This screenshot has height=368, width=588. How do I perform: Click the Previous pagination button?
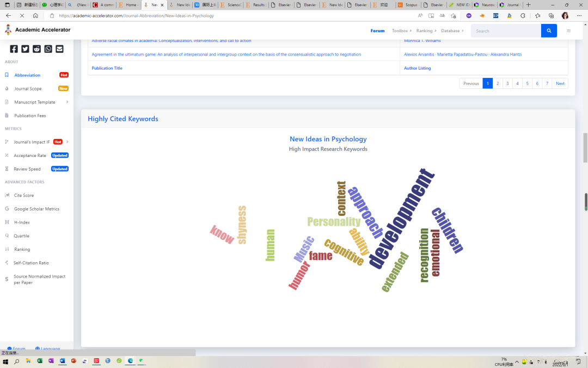click(x=471, y=83)
